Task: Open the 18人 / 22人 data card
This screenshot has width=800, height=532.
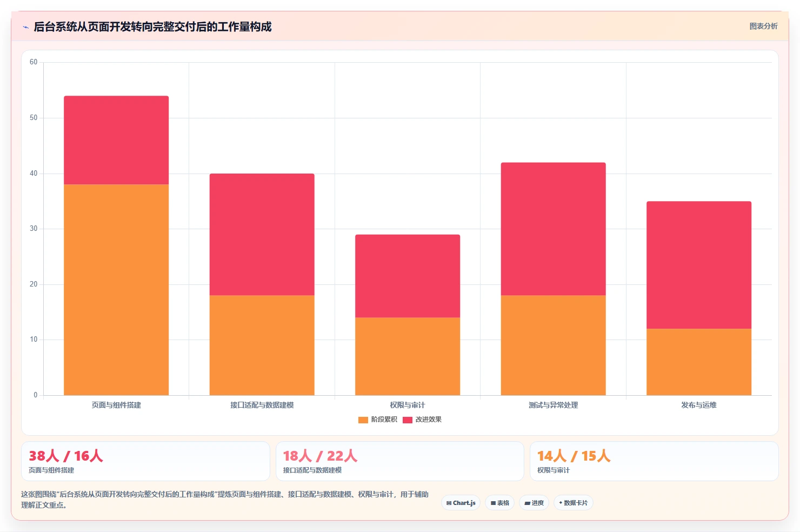Action: tap(400, 461)
